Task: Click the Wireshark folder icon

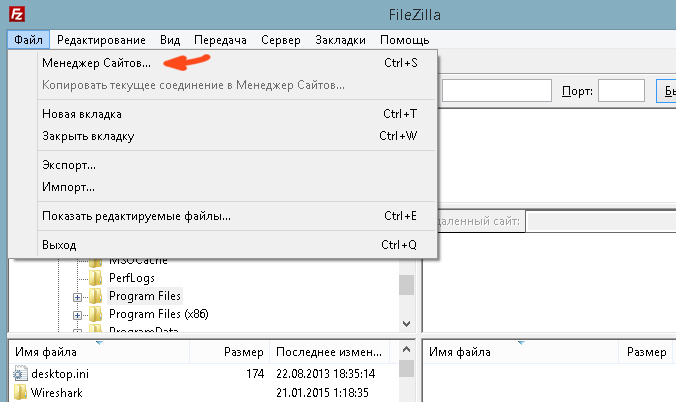Action: tap(20, 392)
